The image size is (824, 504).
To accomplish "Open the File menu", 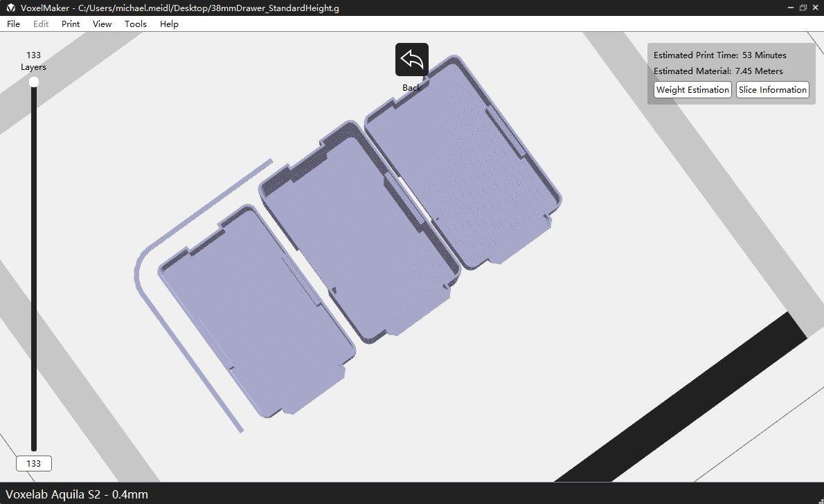I will point(13,24).
